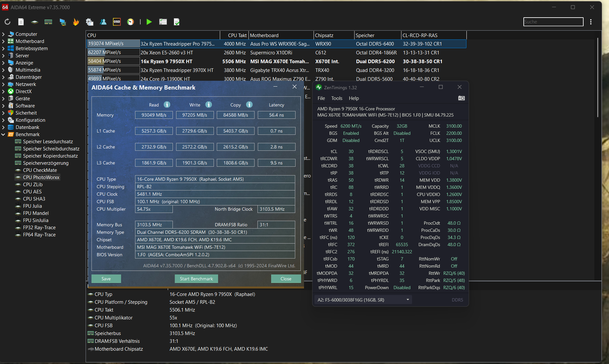The image size is (609, 364).
Task: Open the gear preferences toolbar icon
Action: coord(90,22)
